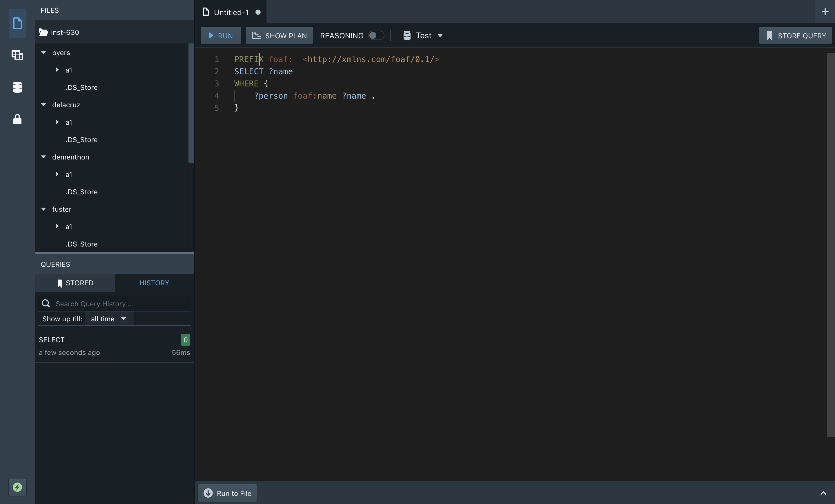Collapse the fuster folder
Viewport: 835px width, 504px height.
(43, 209)
